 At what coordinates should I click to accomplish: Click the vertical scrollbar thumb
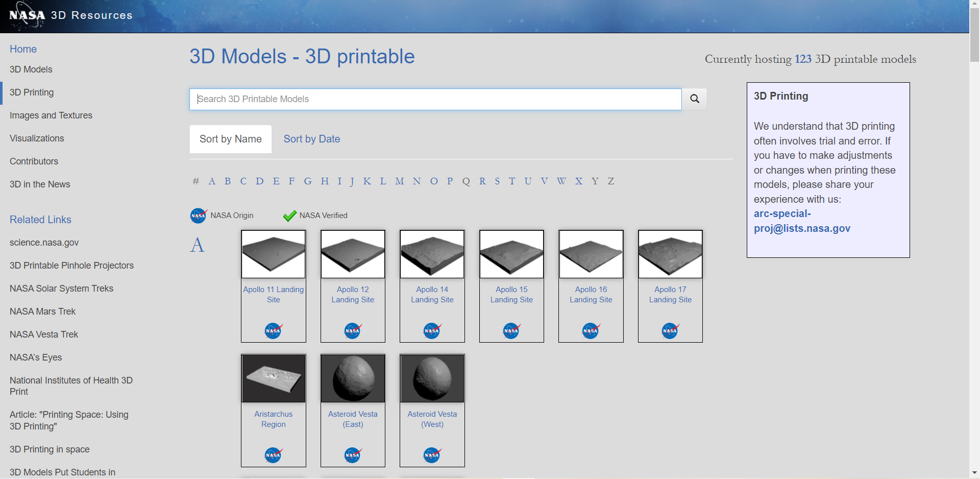click(x=974, y=35)
